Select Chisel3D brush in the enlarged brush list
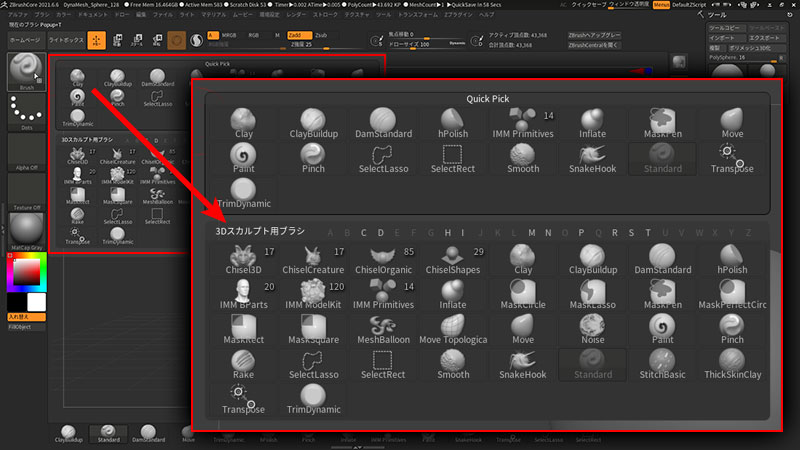800x450 pixels. 243,260
